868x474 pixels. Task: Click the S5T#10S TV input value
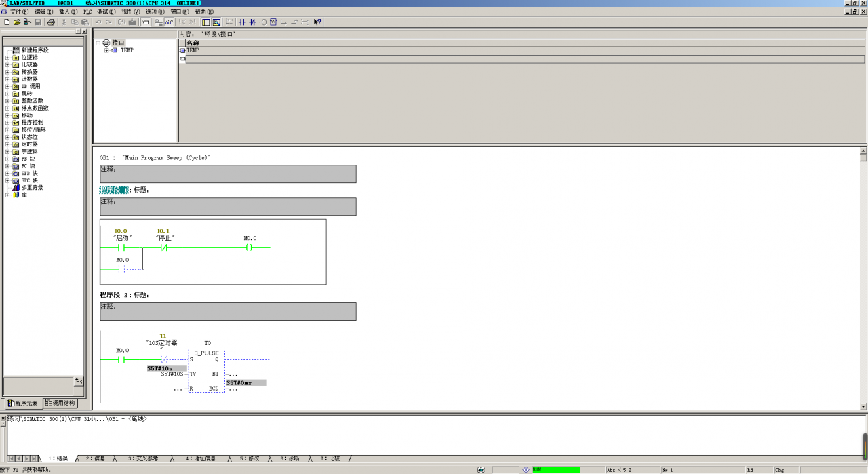coord(172,374)
